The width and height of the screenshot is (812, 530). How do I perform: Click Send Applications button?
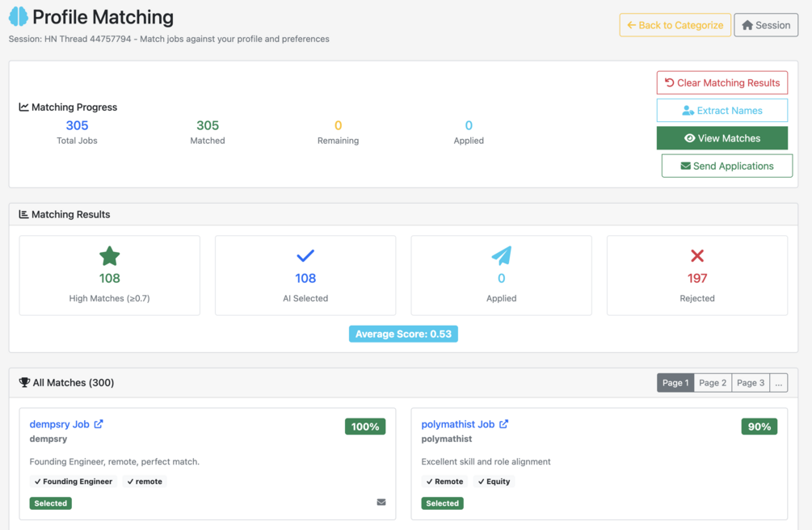coord(726,166)
